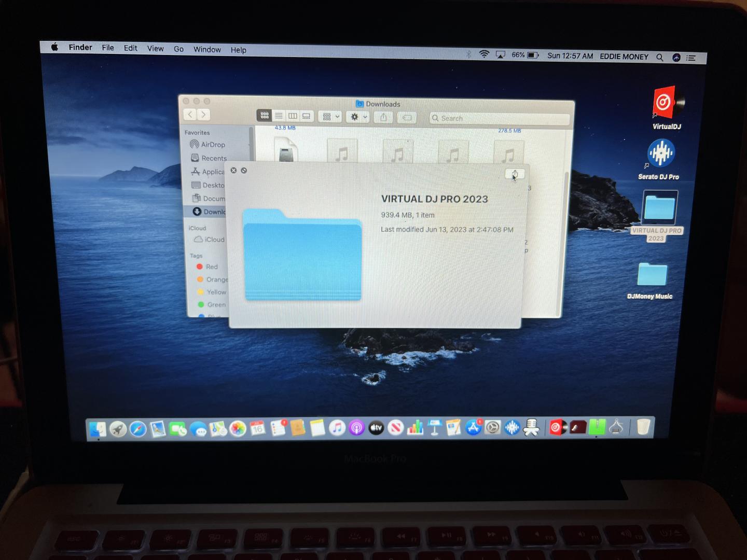Click the Siri icon in menu bar
The image size is (747, 560).
pyautogui.click(x=676, y=58)
